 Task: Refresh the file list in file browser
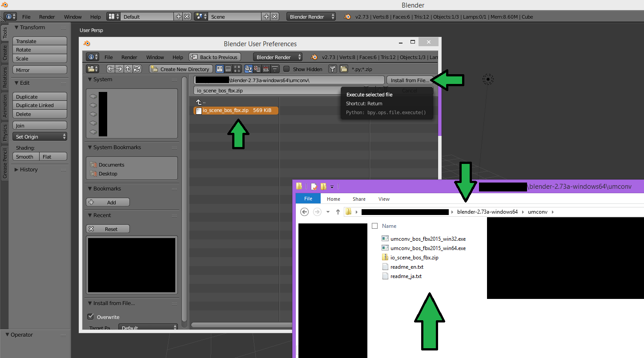[137, 69]
